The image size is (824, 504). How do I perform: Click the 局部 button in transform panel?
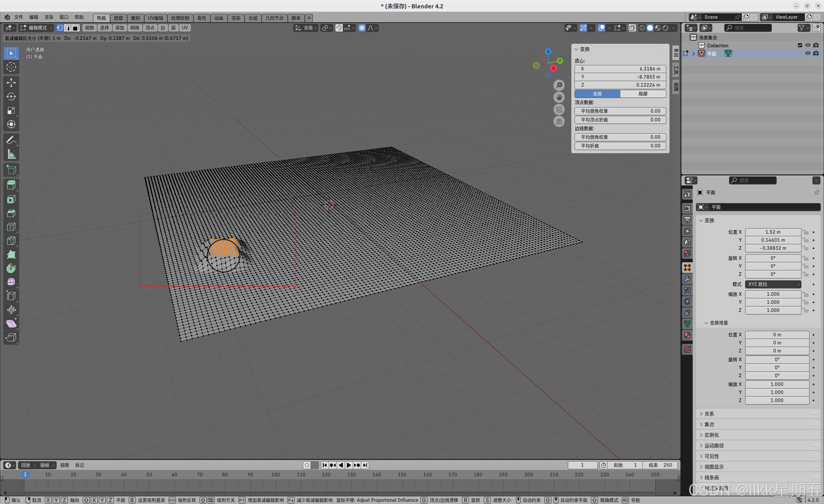click(642, 94)
